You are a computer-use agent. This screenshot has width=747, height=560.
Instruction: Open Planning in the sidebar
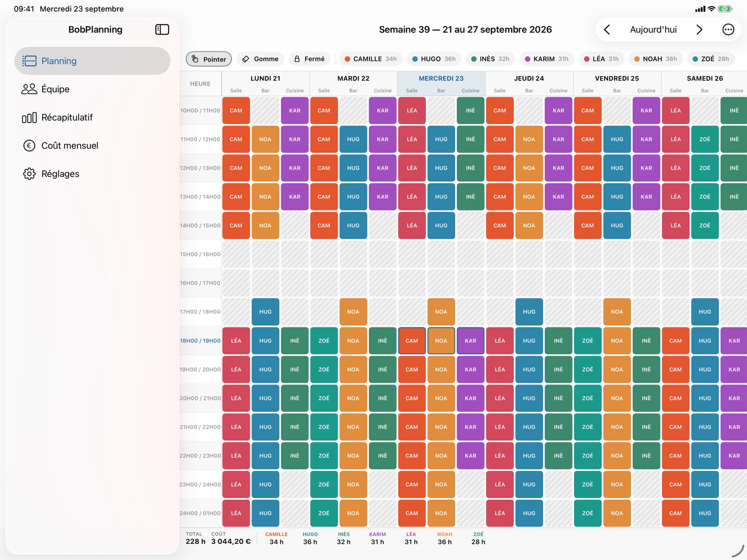click(x=92, y=61)
